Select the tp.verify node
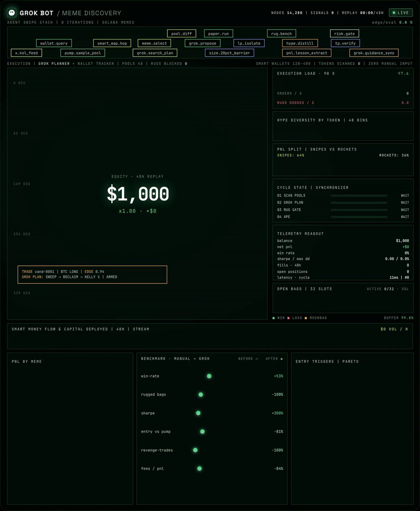 pyautogui.click(x=345, y=43)
